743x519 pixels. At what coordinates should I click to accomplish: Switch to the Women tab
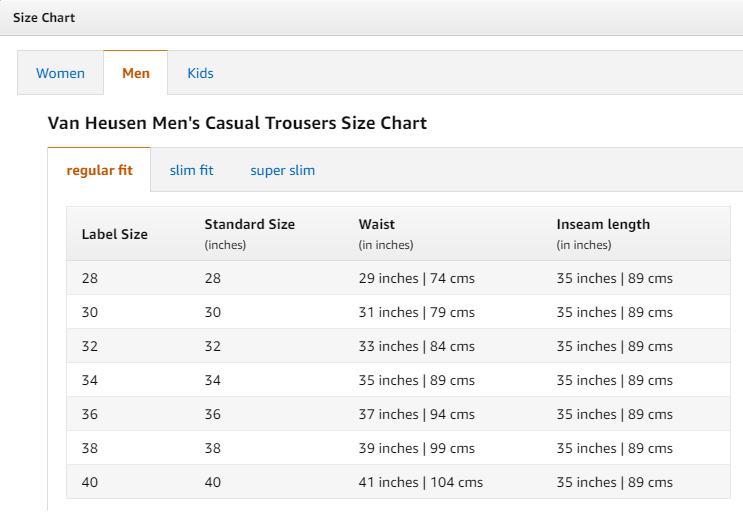click(60, 73)
